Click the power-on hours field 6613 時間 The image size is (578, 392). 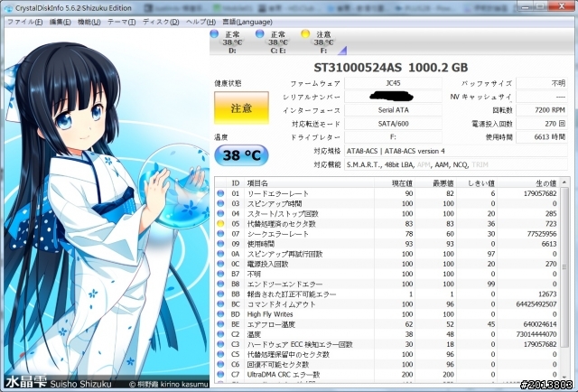click(x=542, y=137)
